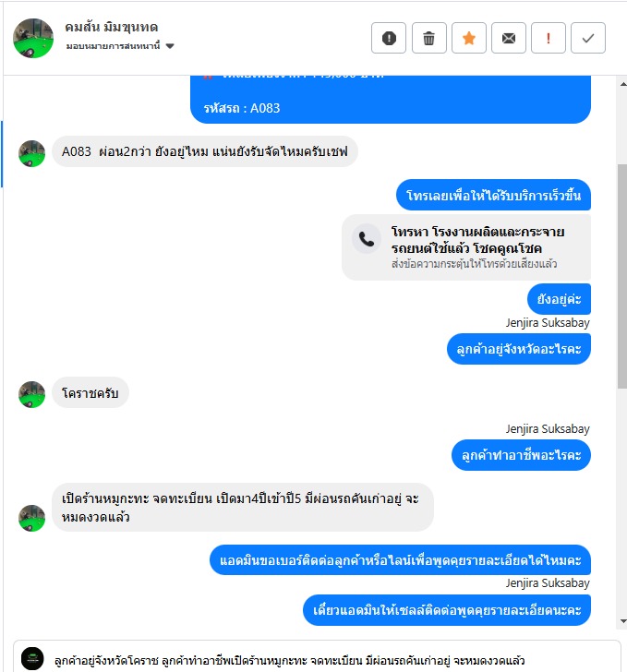Flag conversation with red exclamation icon
Viewport: 627px width, 672px height.
[x=549, y=38]
